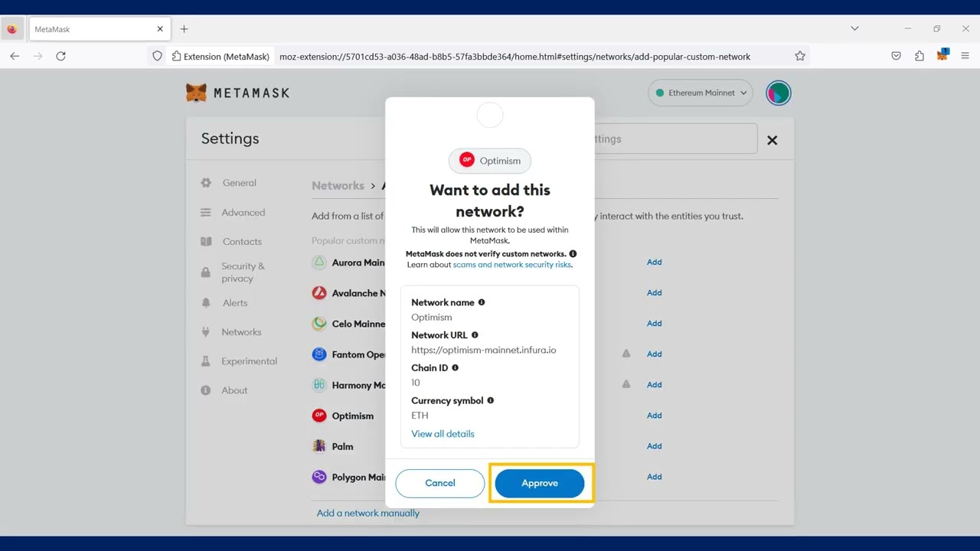Select Advanced in settings sidebar
Viewport: 980px width, 551px height.
[243, 213]
